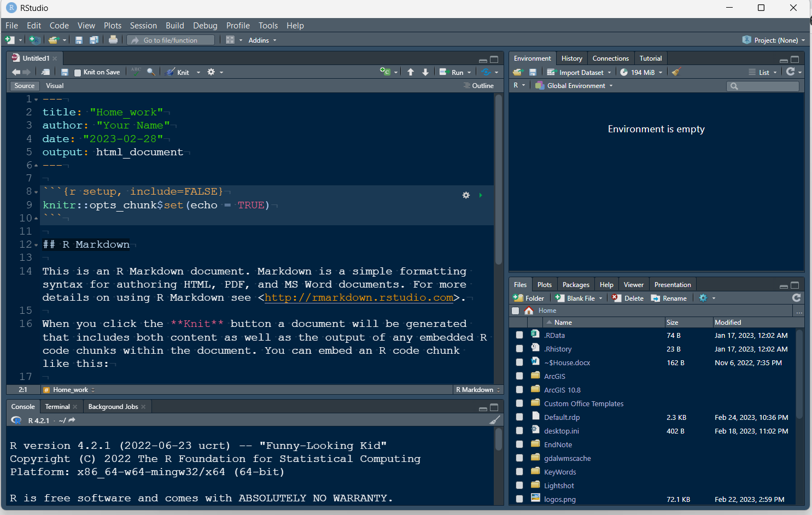Change the Environment view from List
Screen dimensions: 812x515
(x=763, y=72)
